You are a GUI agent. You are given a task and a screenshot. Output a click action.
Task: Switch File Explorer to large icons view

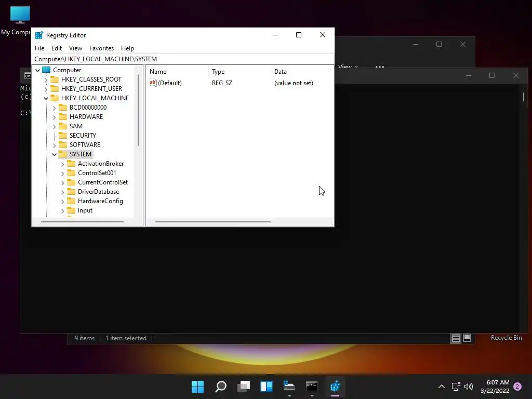coord(467,338)
